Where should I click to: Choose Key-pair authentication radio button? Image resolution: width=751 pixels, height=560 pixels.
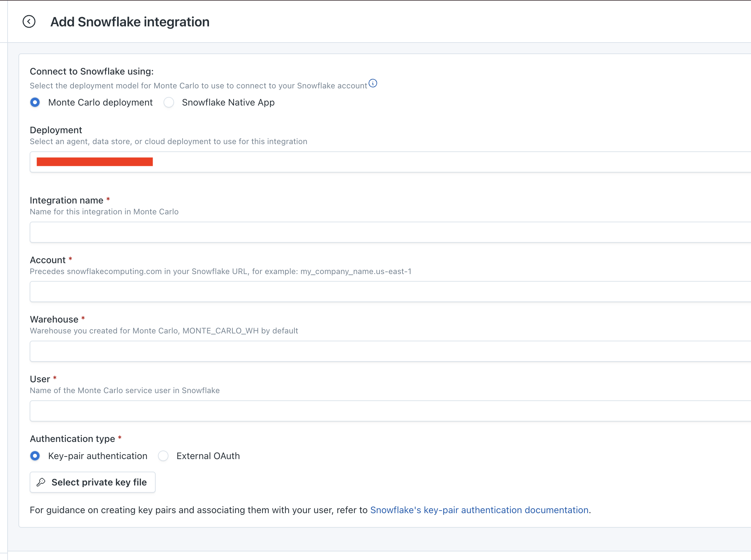tap(35, 456)
